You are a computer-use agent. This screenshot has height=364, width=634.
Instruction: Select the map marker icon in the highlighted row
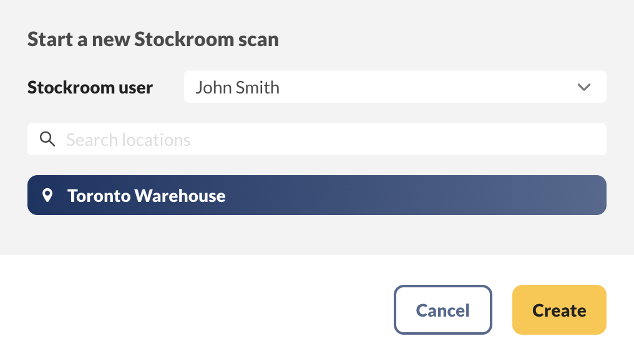49,195
